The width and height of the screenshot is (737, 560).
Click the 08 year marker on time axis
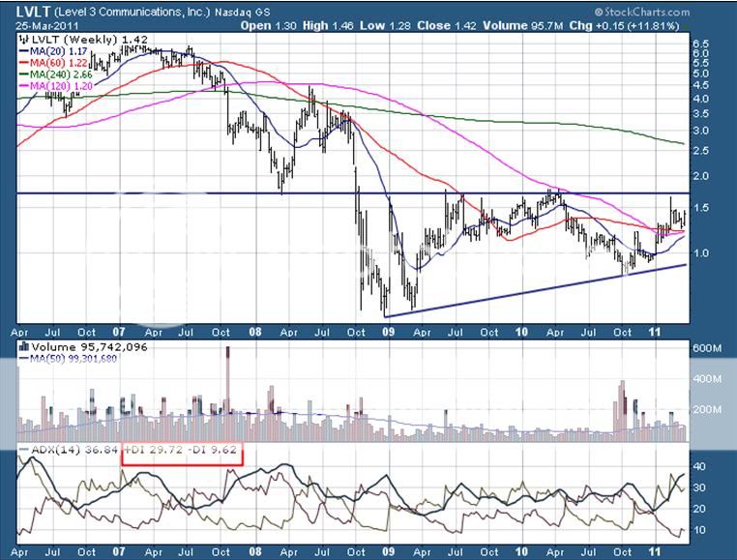(254, 330)
